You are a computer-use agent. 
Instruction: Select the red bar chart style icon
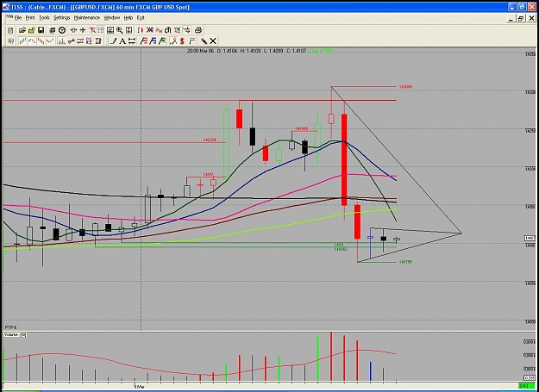(41, 41)
